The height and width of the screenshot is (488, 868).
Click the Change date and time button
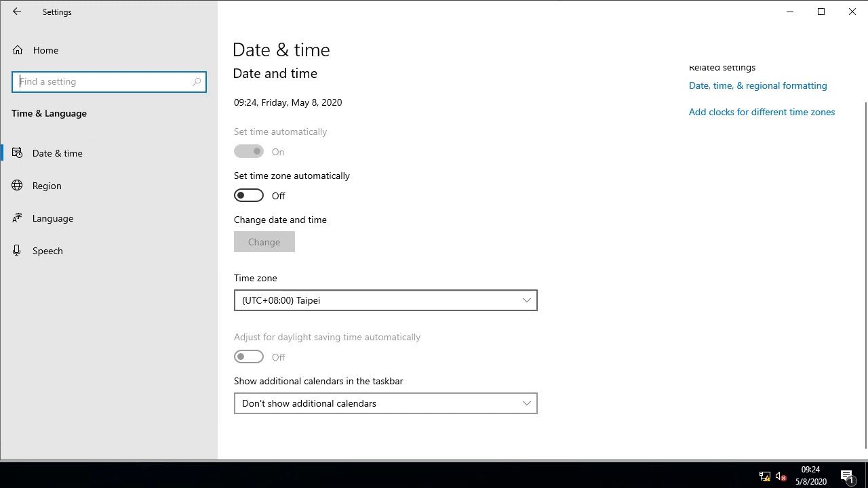click(x=264, y=242)
